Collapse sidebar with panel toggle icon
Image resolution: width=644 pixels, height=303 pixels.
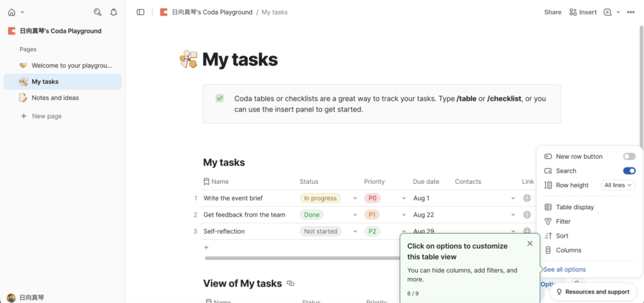(140, 12)
